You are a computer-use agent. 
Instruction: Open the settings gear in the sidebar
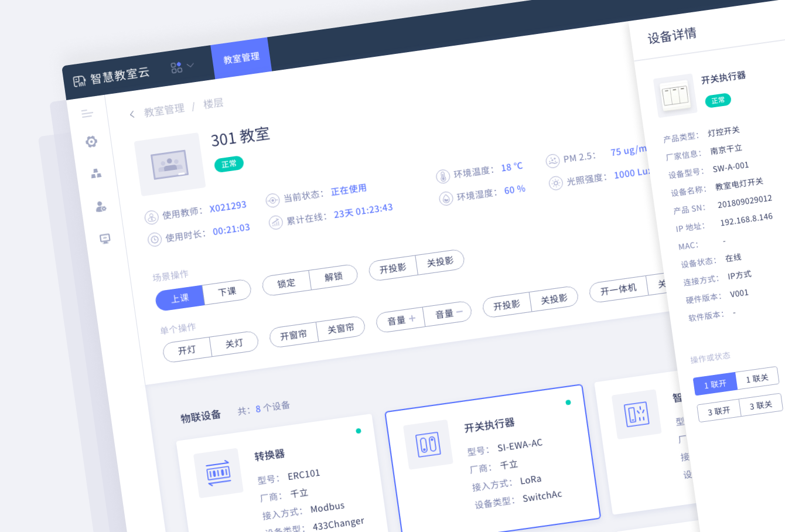(x=91, y=142)
